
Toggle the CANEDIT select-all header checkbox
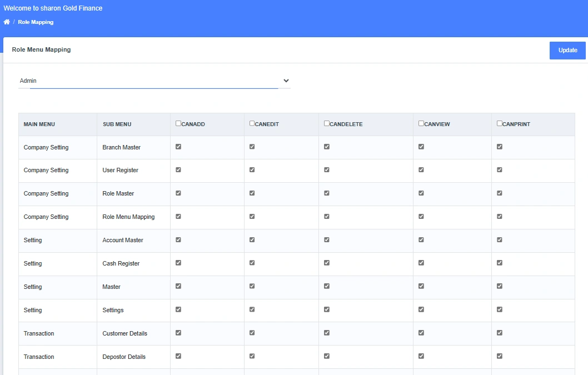pos(252,123)
